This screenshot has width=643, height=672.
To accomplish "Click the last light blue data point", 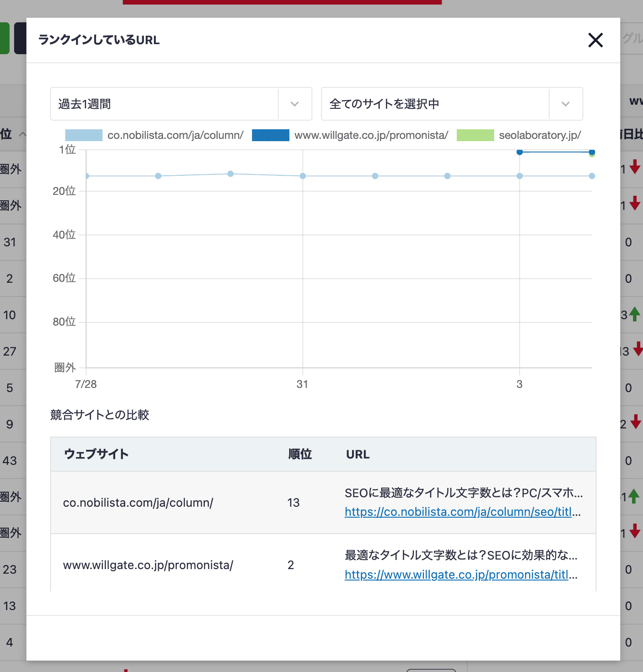I will coord(592,176).
